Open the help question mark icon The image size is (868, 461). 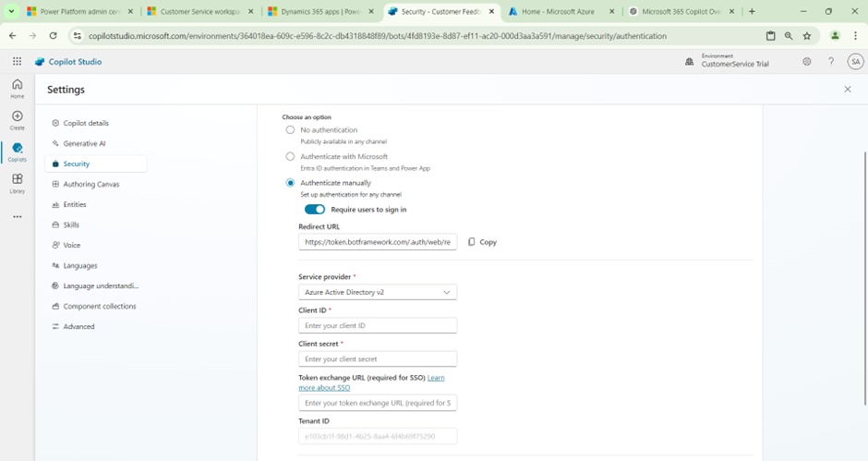(x=830, y=62)
